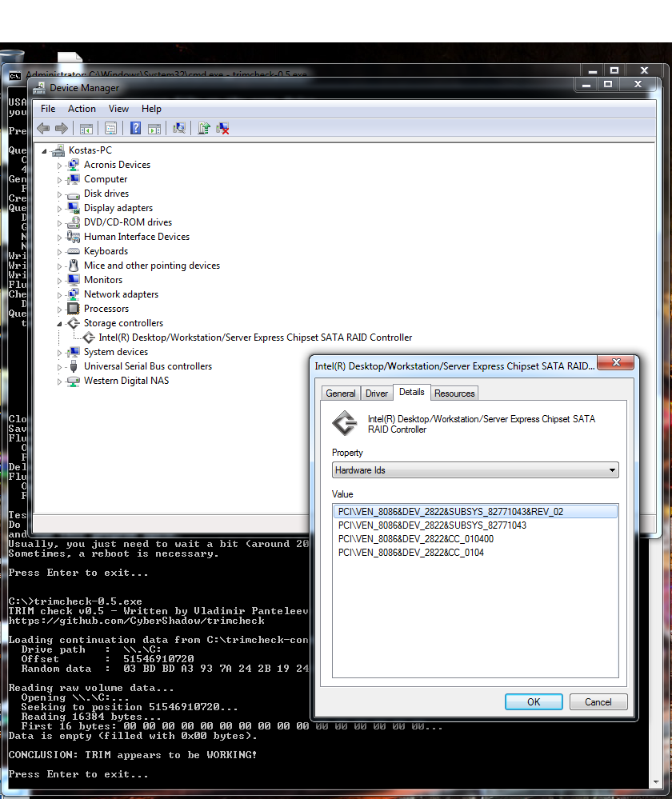672x799 pixels.
Task: Expand the Western Digital NAS node
Action: click(x=59, y=382)
